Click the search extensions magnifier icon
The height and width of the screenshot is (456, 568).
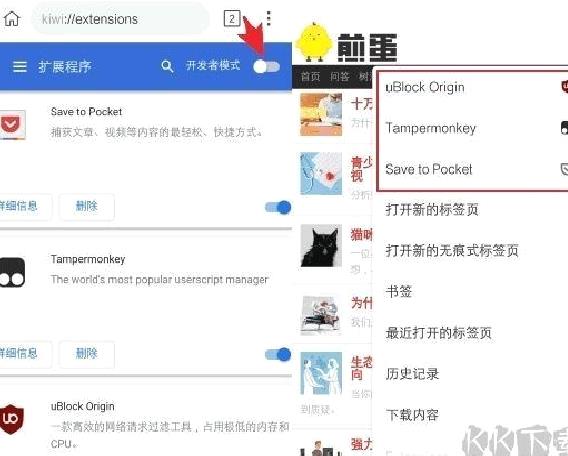167,66
